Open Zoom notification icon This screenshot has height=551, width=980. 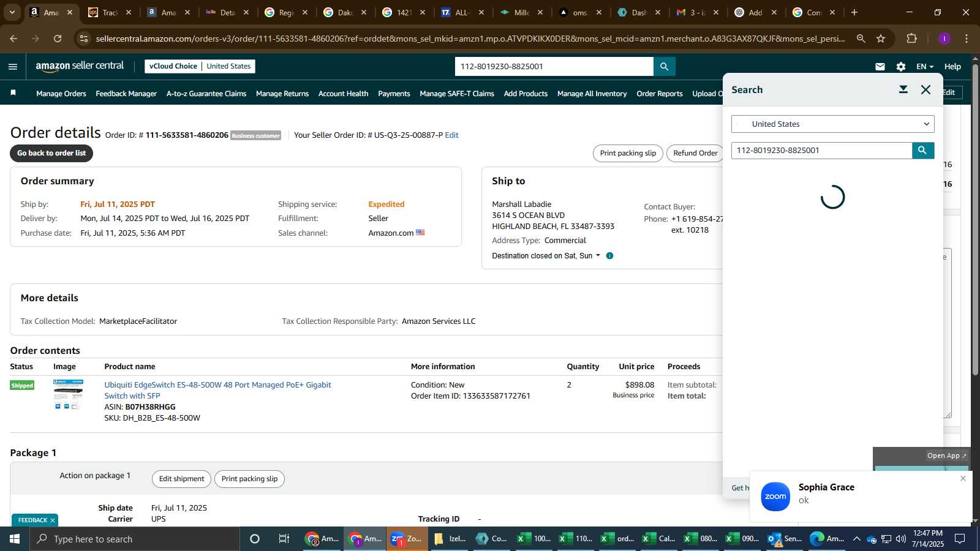(775, 497)
